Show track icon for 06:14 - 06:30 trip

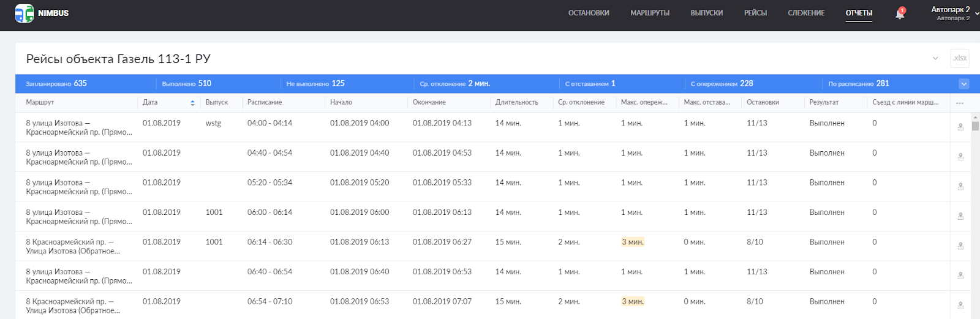960,246
